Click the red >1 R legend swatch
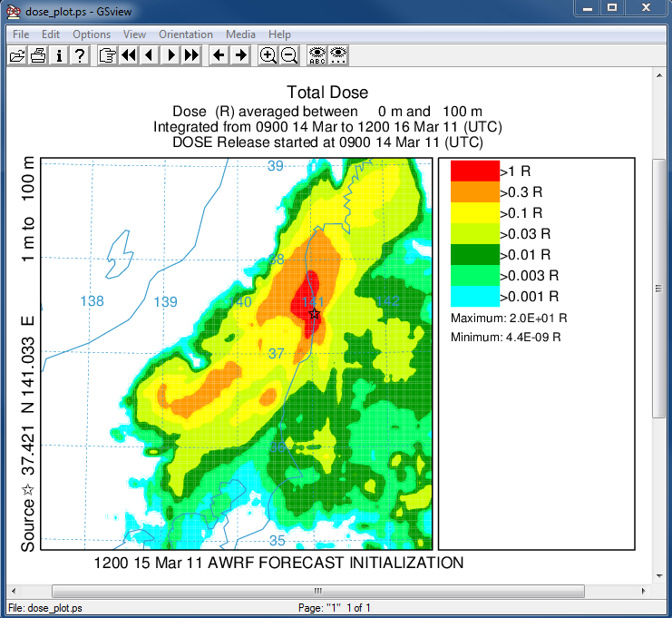 [x=474, y=171]
